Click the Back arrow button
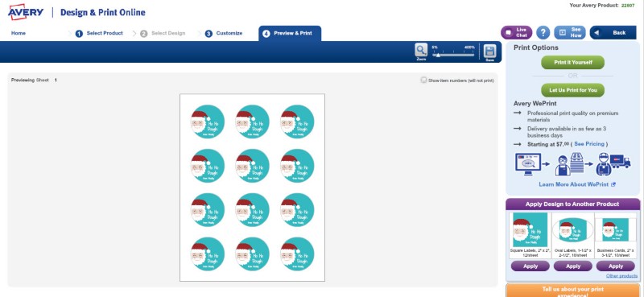Viewport: 644px width, 297px height. 613,32
